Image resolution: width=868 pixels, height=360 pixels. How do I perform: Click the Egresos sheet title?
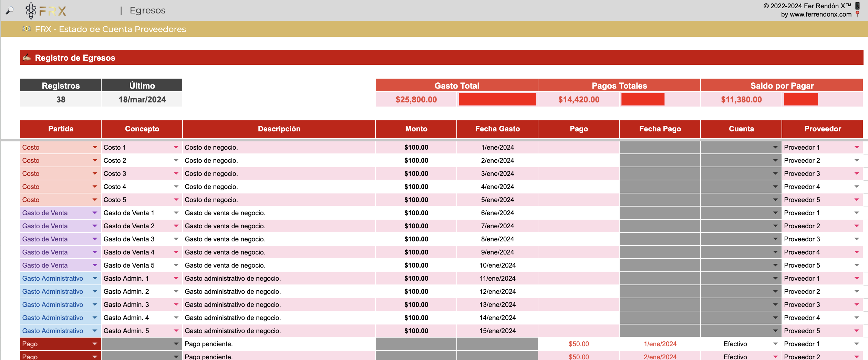(147, 10)
